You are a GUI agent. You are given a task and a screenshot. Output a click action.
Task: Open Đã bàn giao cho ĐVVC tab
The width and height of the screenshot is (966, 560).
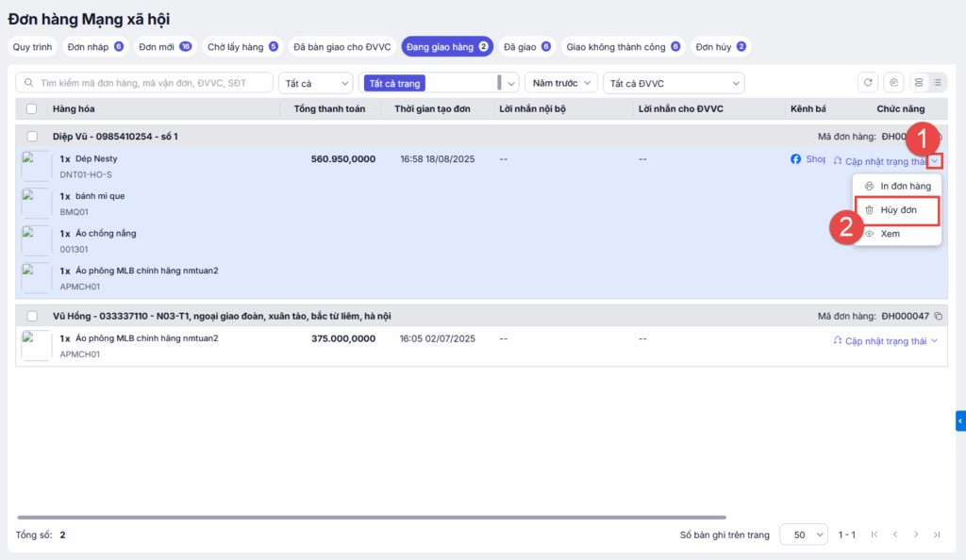341,47
